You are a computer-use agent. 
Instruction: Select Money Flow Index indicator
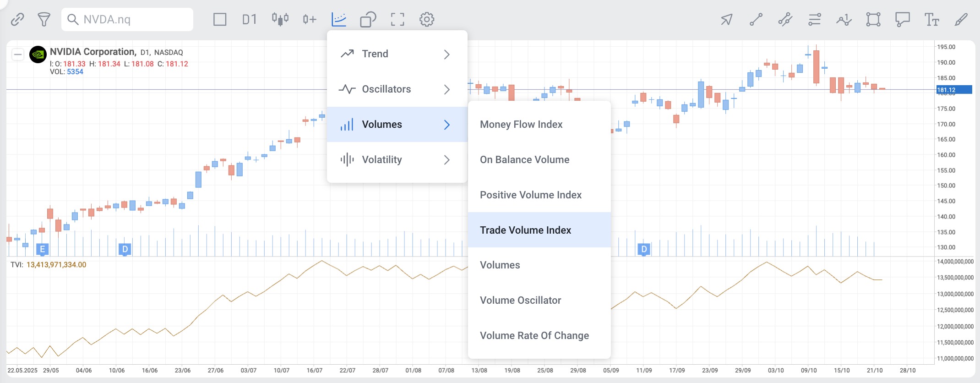[521, 125]
